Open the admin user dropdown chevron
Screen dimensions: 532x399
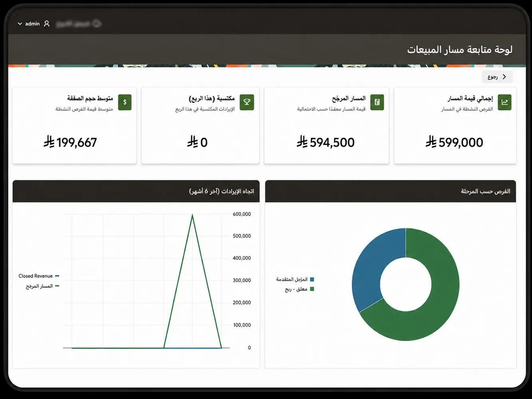coord(20,24)
